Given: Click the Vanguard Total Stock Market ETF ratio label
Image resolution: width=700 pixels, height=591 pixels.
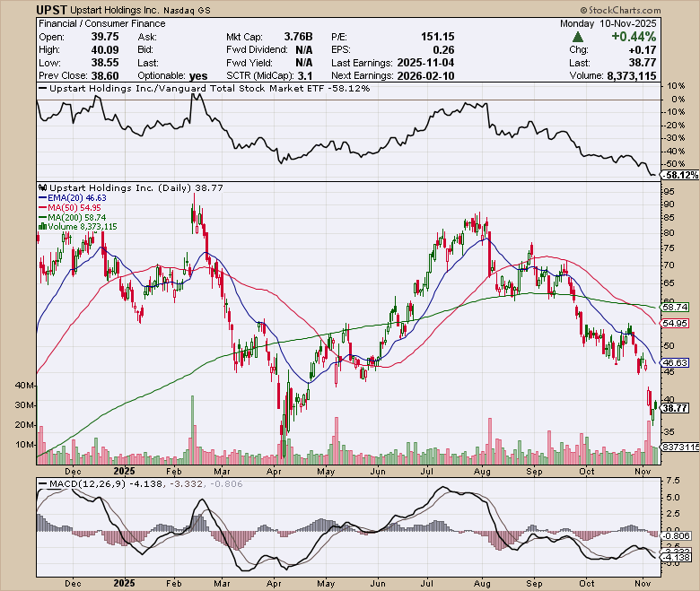Looking at the screenshot, I should (x=210, y=88).
